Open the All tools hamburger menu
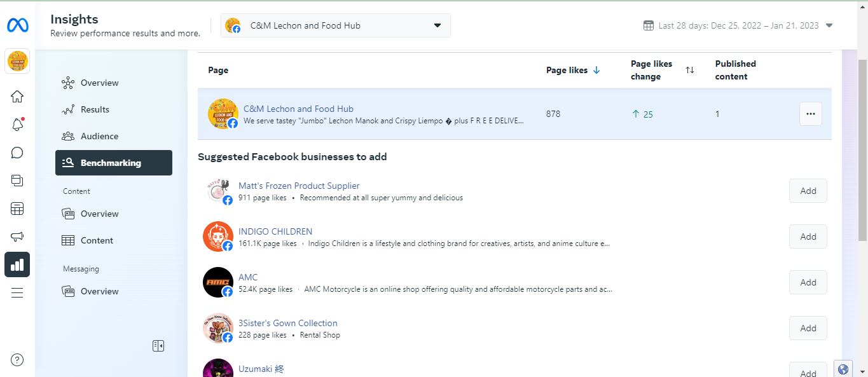 point(17,292)
